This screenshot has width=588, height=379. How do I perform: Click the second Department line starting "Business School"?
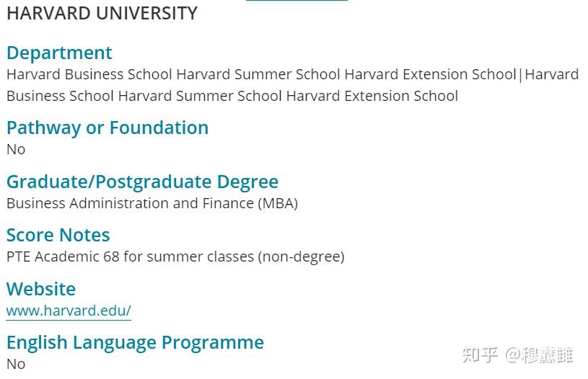click(x=60, y=96)
